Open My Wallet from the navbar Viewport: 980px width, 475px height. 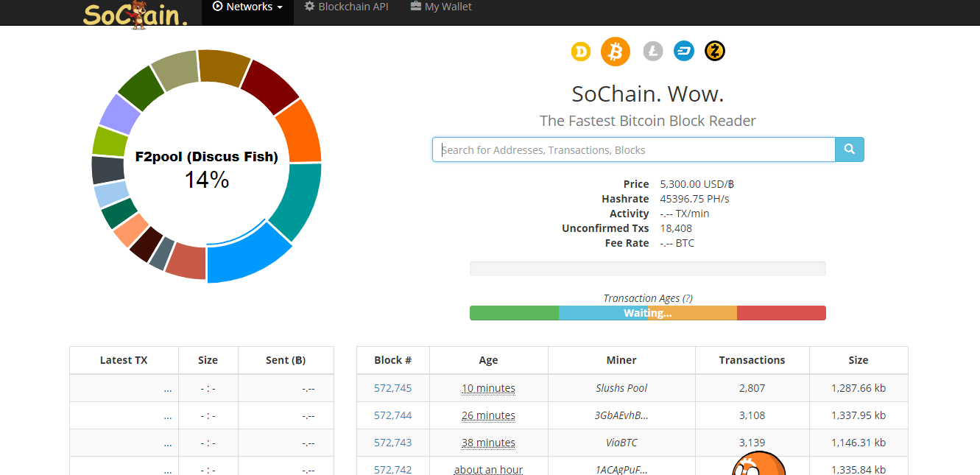441,7
